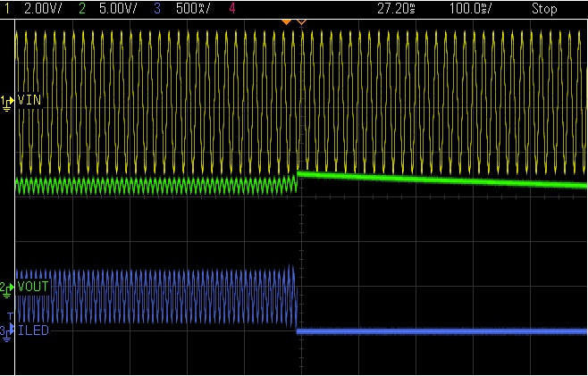Click channel 3 ground marker next to ILED
The width and height of the screenshot is (588, 376).
pyautogui.click(x=7, y=331)
